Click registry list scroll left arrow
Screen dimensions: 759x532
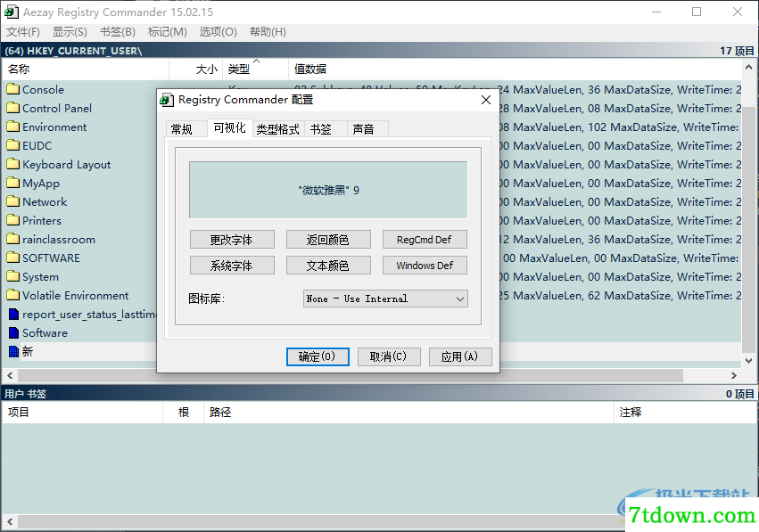tap(10, 375)
